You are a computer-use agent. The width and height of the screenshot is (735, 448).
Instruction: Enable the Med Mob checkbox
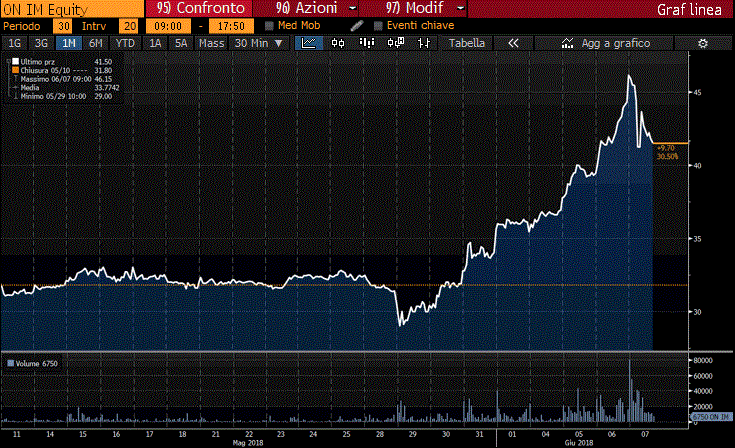(269, 26)
